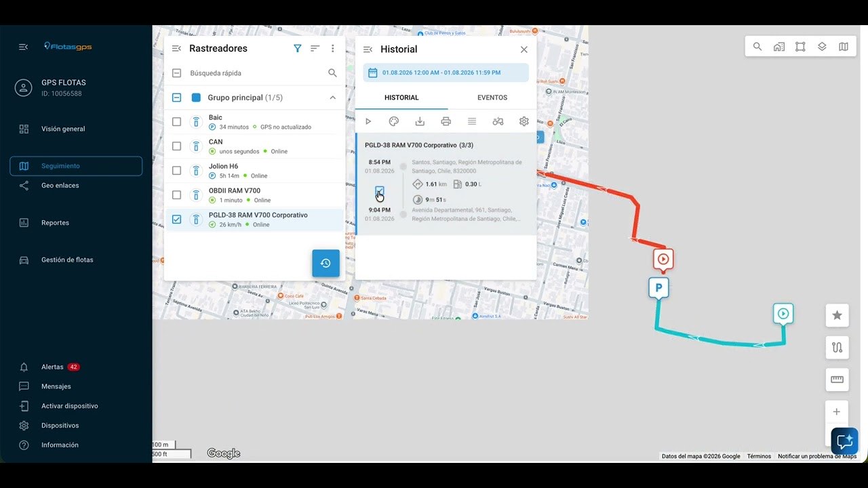Open the date range picker in Historial
Image resolution: width=868 pixels, height=488 pixels.
coord(446,73)
